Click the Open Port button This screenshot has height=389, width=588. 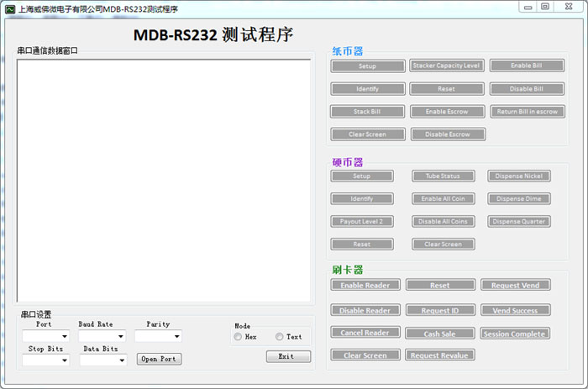[x=160, y=359]
